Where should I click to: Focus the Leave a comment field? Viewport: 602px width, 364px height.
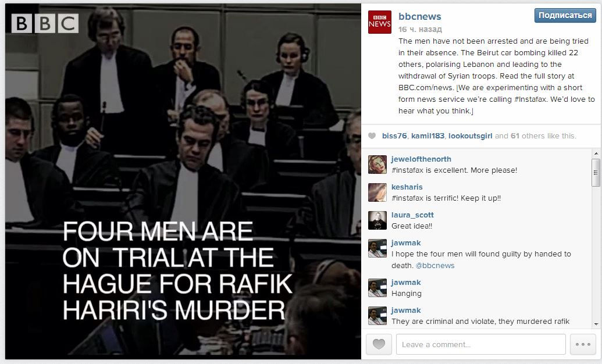[480, 344]
